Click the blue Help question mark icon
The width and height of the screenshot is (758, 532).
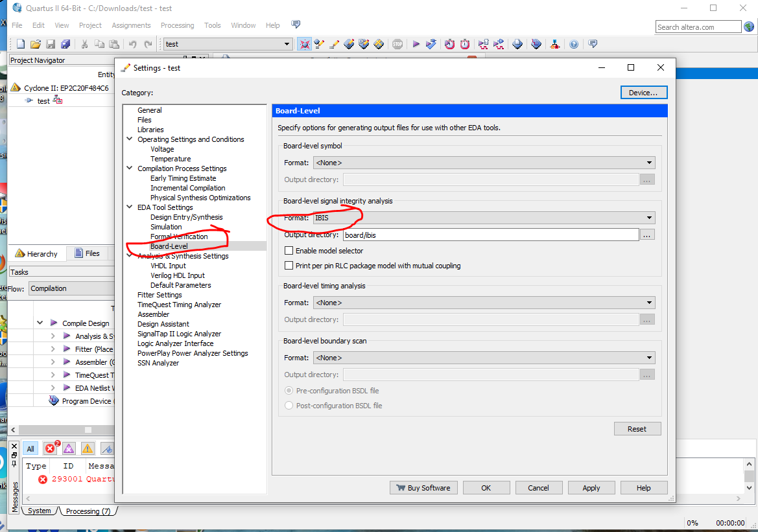pos(574,44)
